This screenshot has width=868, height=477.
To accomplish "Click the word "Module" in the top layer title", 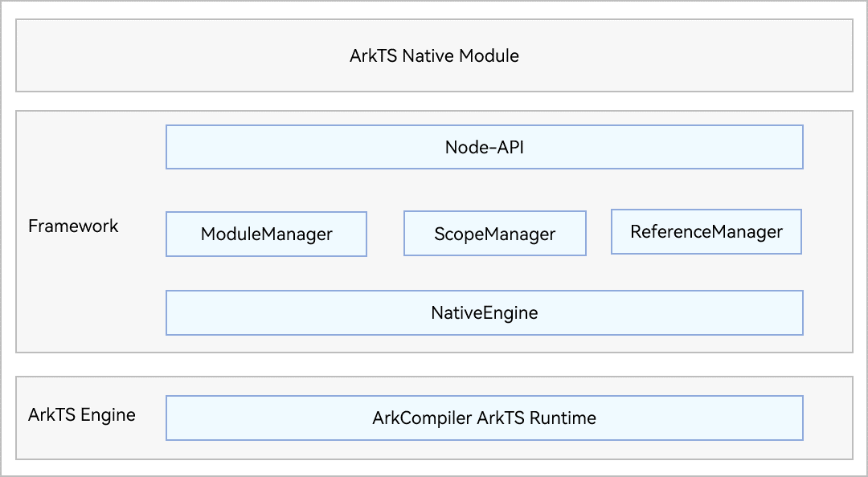I will pos(489,56).
